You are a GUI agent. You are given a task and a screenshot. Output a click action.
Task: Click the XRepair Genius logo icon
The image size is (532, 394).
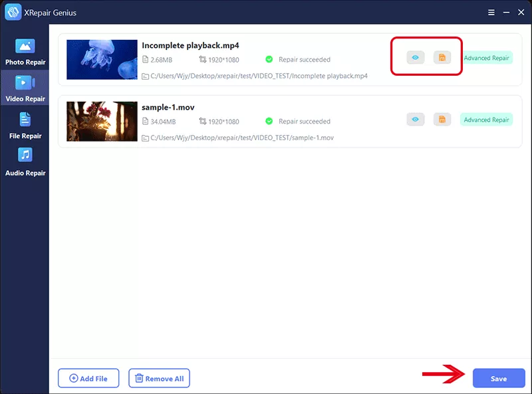pyautogui.click(x=13, y=13)
